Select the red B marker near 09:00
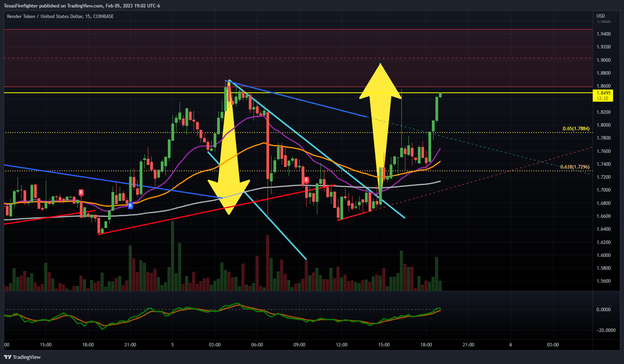624x364 pixels. point(306,180)
